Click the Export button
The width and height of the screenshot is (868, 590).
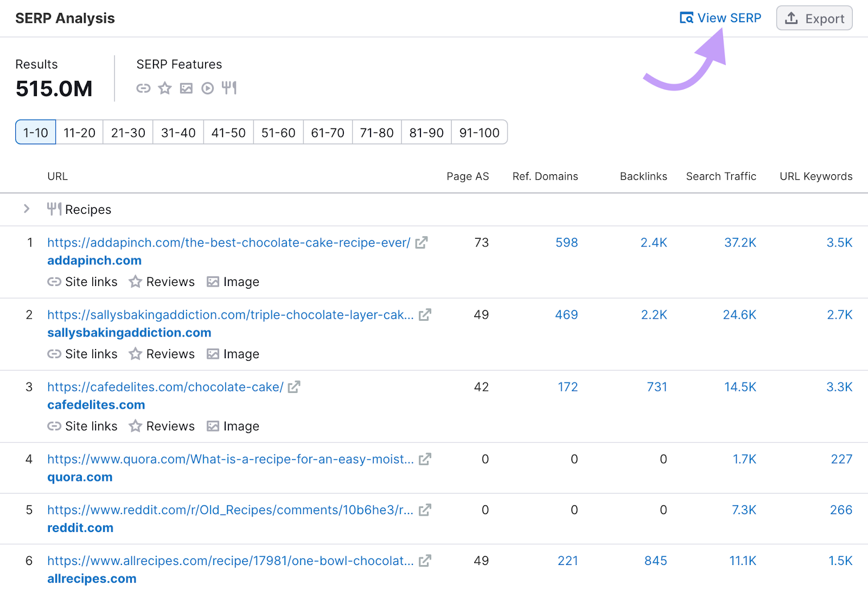coord(814,18)
